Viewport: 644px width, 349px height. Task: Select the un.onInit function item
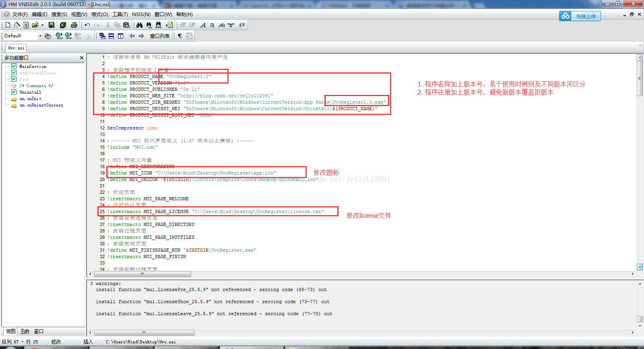[x=30, y=99]
